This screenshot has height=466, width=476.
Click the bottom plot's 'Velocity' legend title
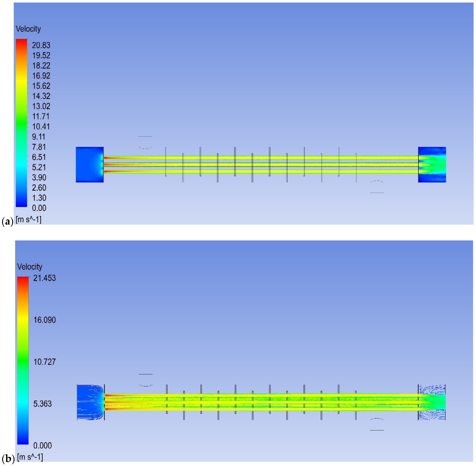pos(30,267)
